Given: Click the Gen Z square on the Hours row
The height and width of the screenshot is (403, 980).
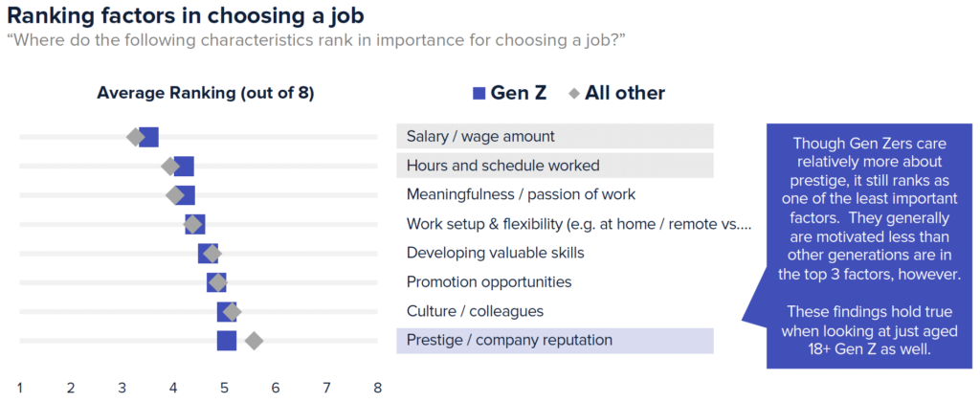Looking at the screenshot, I should click(x=184, y=167).
